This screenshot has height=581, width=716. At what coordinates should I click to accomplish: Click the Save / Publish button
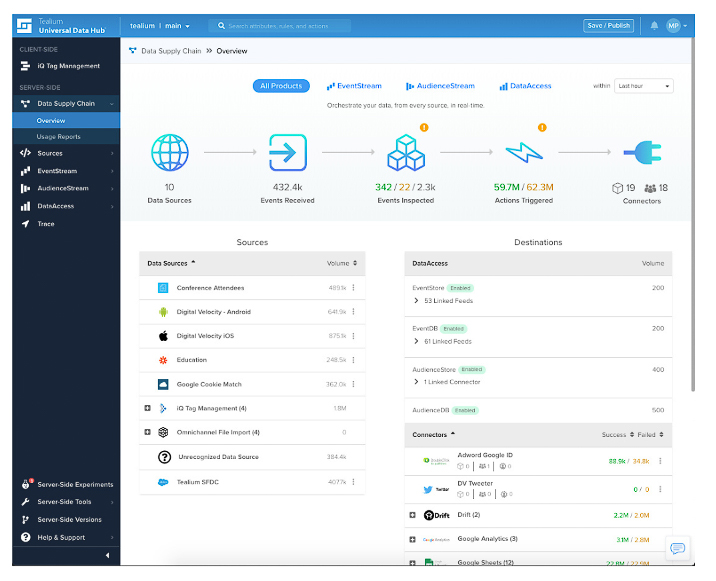click(x=608, y=25)
